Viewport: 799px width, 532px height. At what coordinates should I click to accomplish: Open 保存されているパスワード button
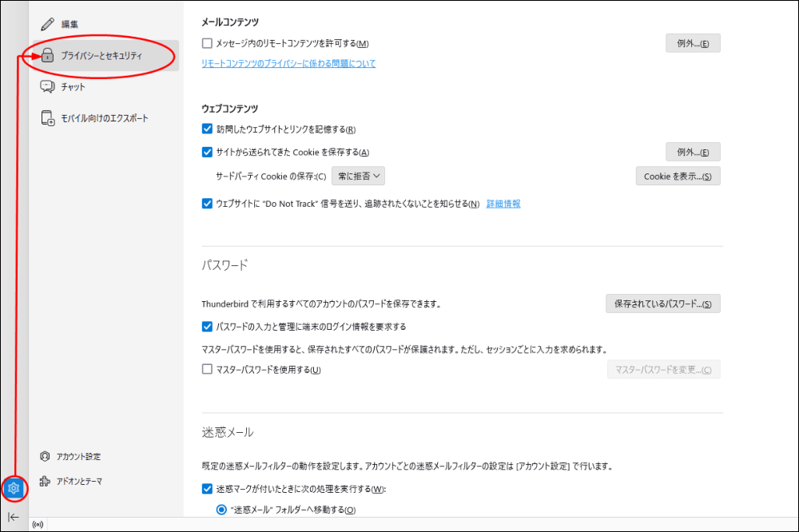coord(663,304)
